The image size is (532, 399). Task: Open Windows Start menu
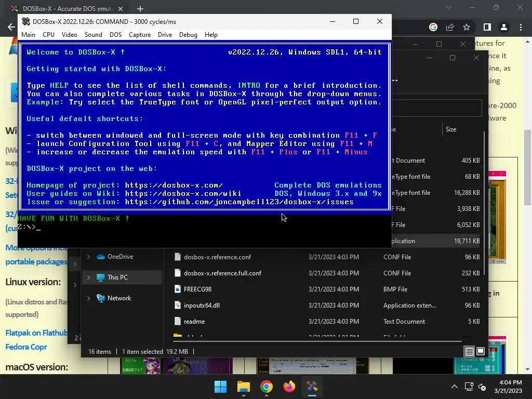pyautogui.click(x=220, y=387)
